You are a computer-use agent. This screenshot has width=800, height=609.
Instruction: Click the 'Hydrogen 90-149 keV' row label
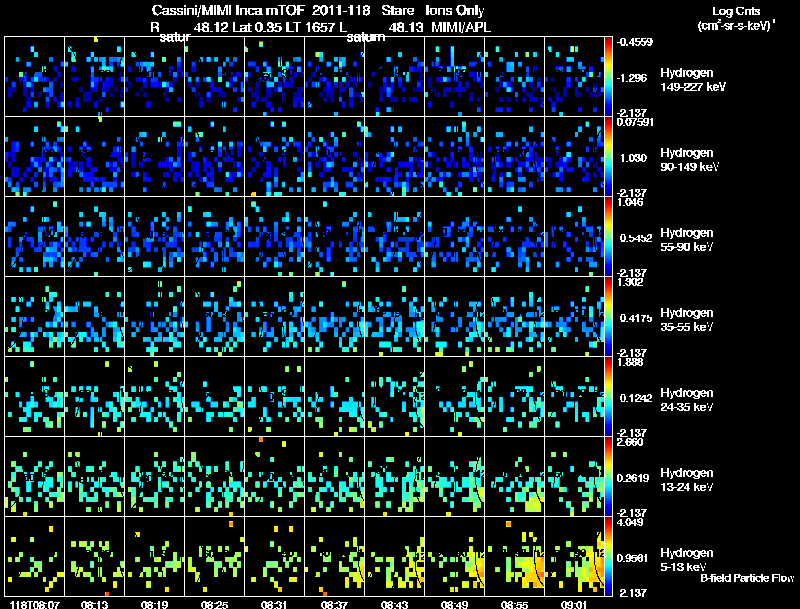(689, 160)
